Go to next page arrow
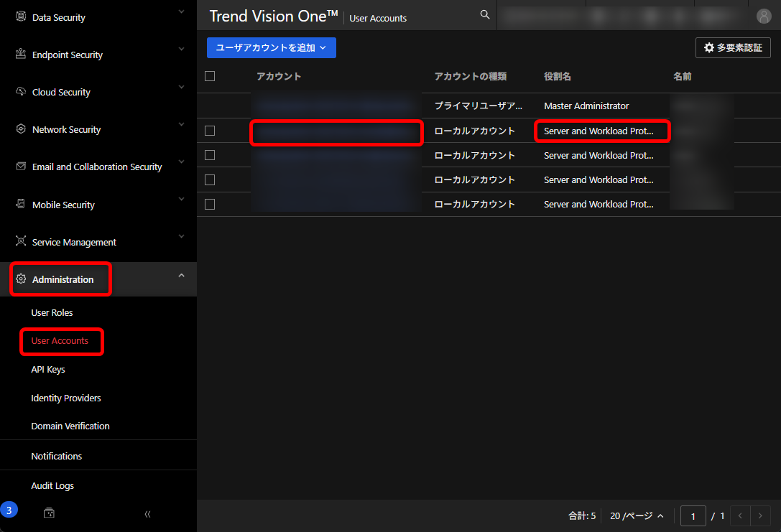Screen dimensions: 781x532 [x=760, y=515]
